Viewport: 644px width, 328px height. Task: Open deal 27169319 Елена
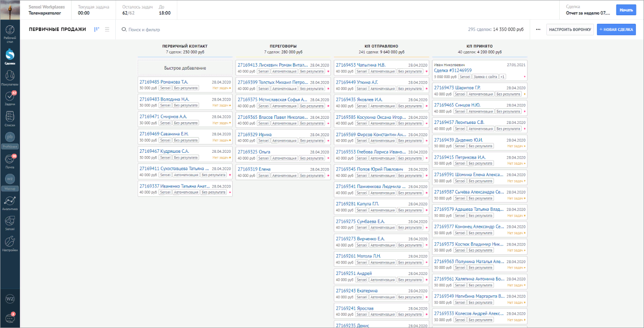(x=254, y=169)
